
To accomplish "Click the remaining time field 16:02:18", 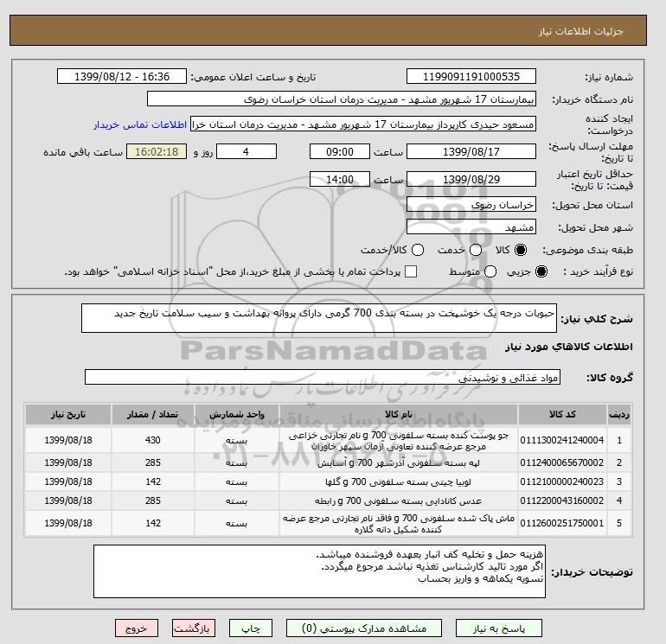I will pos(157,151).
